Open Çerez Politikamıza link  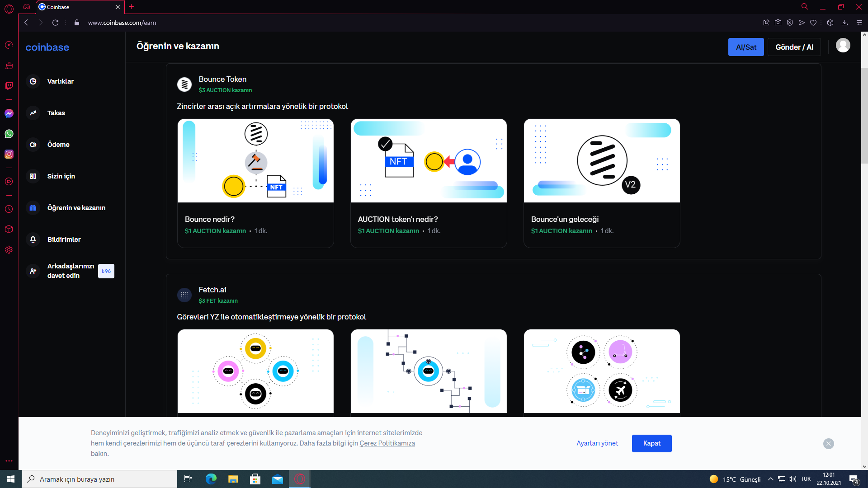[387, 443]
